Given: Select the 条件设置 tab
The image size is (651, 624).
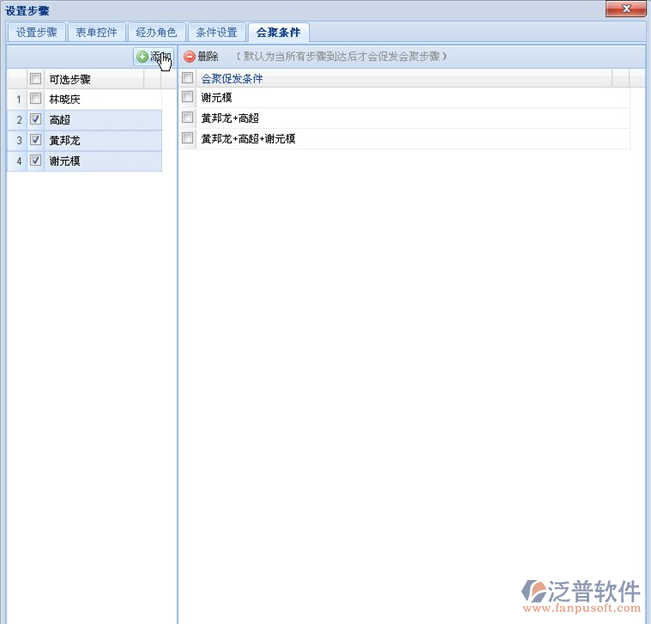Looking at the screenshot, I should click(215, 32).
